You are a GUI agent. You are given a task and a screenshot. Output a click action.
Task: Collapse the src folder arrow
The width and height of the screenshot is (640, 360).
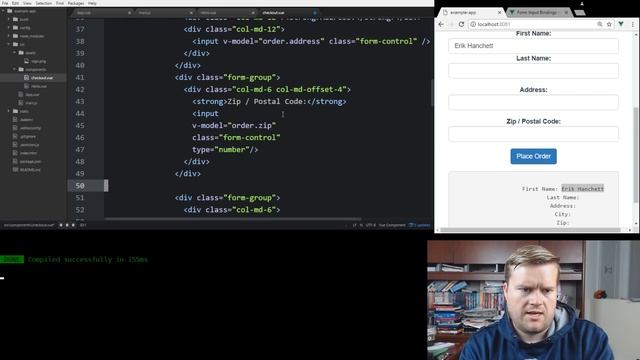click(x=9, y=44)
